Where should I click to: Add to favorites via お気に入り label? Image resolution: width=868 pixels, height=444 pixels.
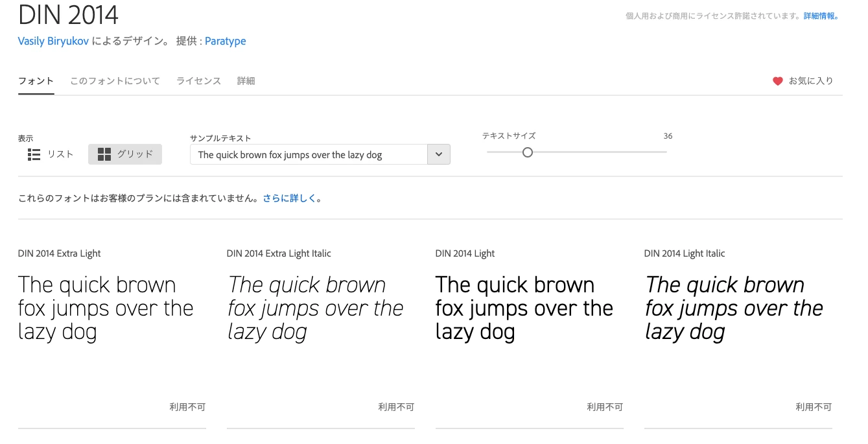(811, 81)
